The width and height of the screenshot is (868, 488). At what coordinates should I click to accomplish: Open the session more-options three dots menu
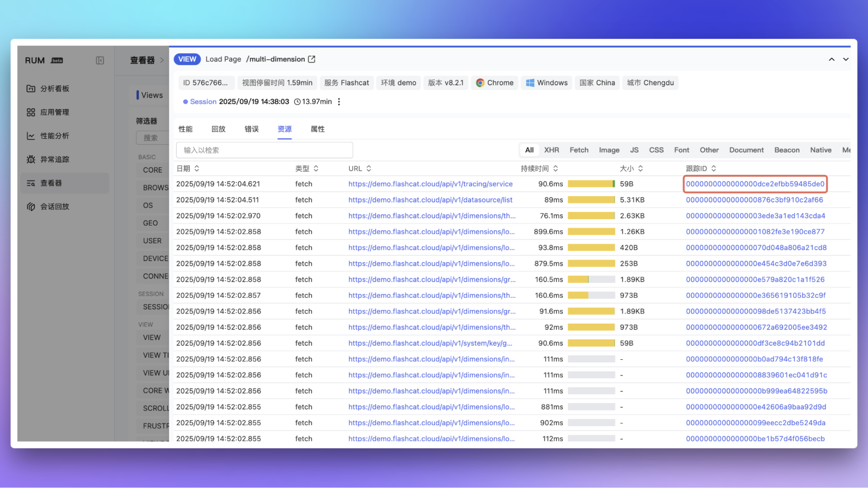(x=339, y=102)
